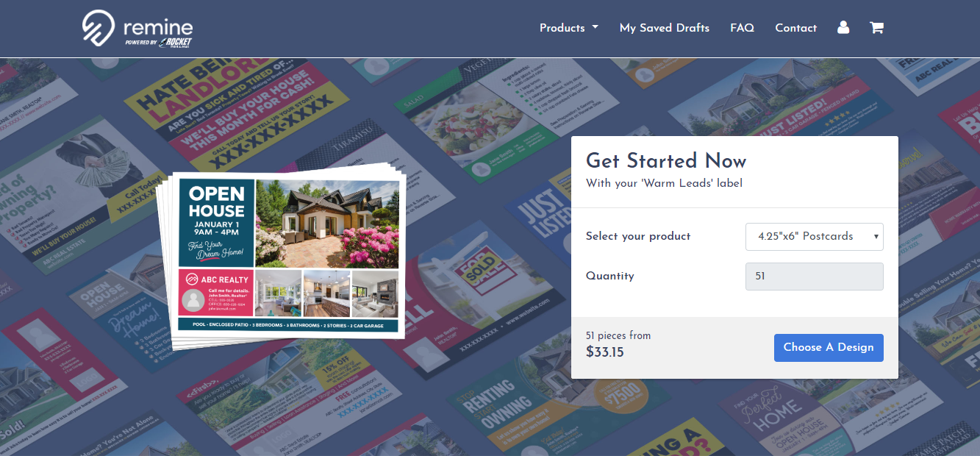The height and width of the screenshot is (456, 980).
Task: Go to My Saved Drafts
Action: point(665,28)
